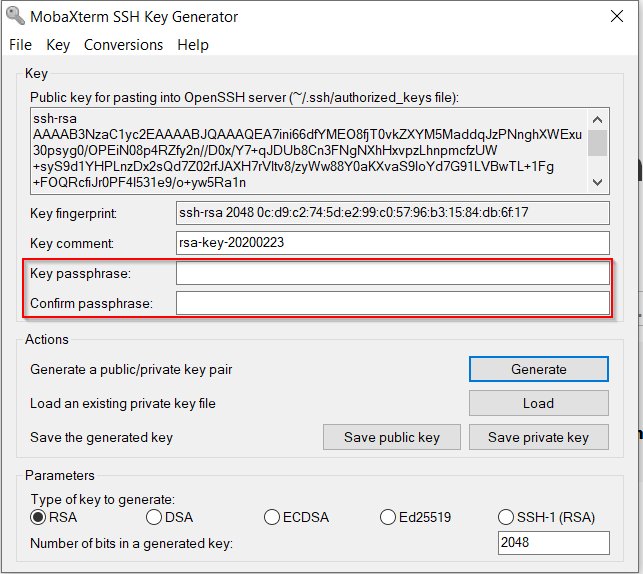This screenshot has height=574, width=643.
Task: Click the 'Public key for pasting into OpenSSH' label
Action: pos(244,98)
